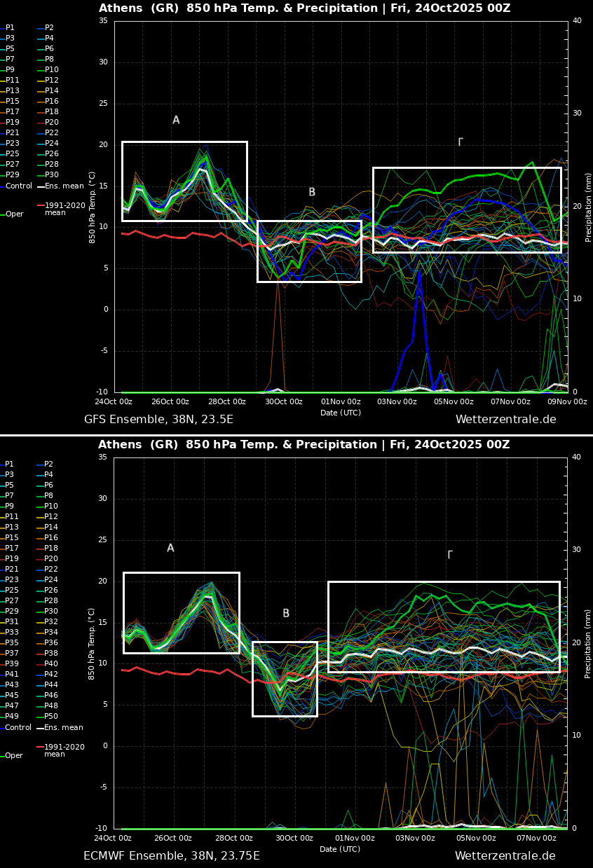The width and height of the screenshot is (593, 868).
Task: Click the P1 legend entry in GFS chart
Action: pos(10,28)
